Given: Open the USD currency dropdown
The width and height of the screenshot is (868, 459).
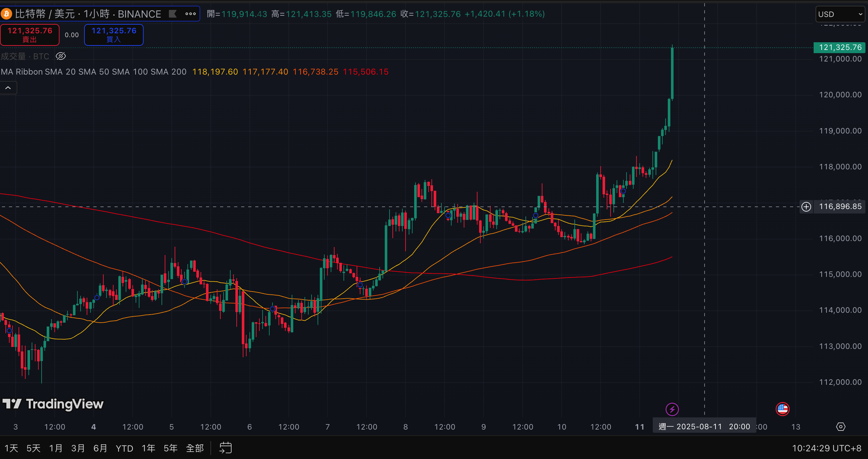Looking at the screenshot, I should [840, 14].
